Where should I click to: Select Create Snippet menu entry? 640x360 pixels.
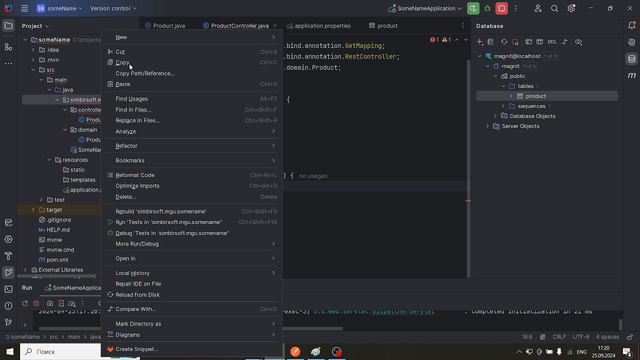(x=192, y=349)
